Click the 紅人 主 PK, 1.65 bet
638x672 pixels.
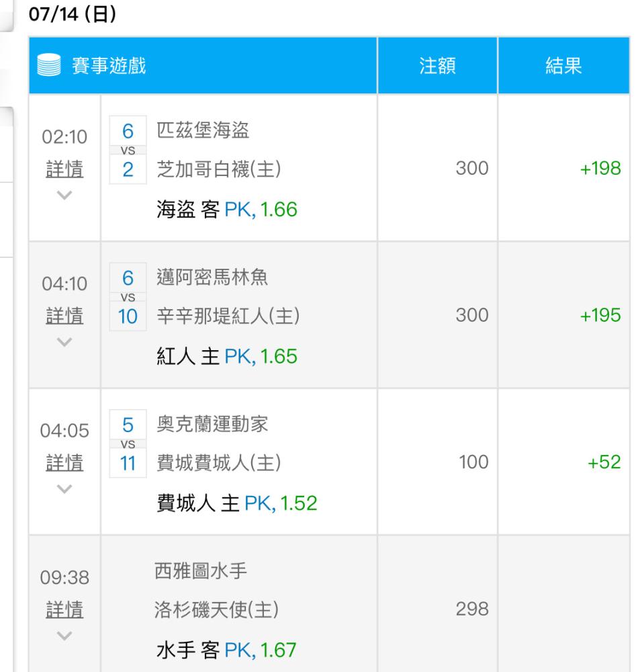(226, 355)
